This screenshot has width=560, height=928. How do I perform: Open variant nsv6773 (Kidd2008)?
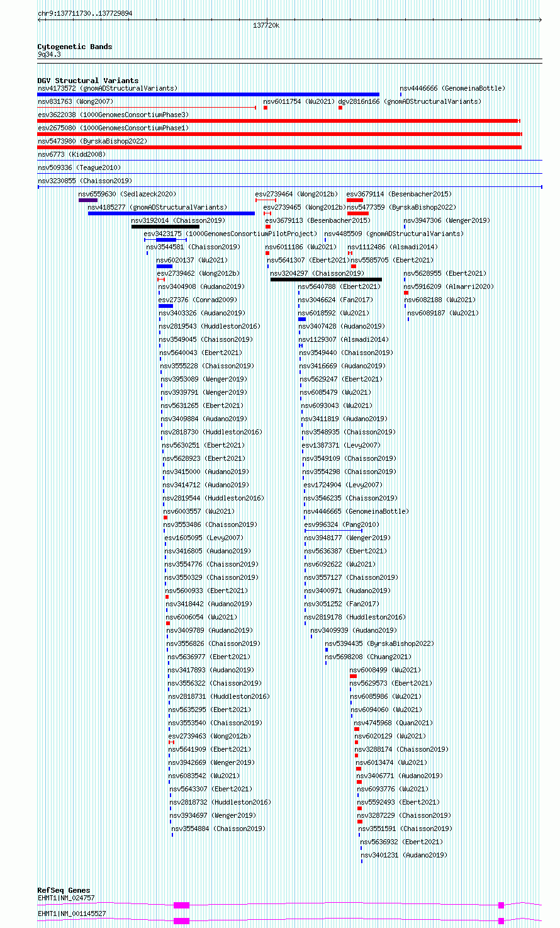pos(72,155)
